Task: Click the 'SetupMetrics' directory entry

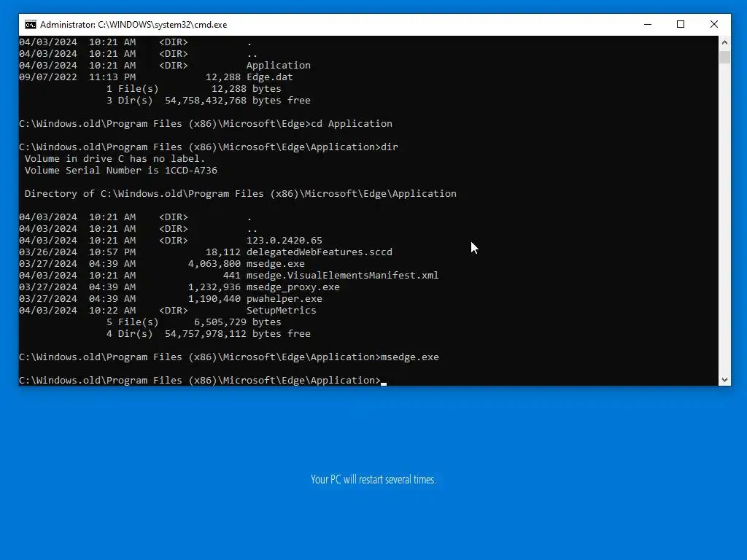Action: [281, 311]
